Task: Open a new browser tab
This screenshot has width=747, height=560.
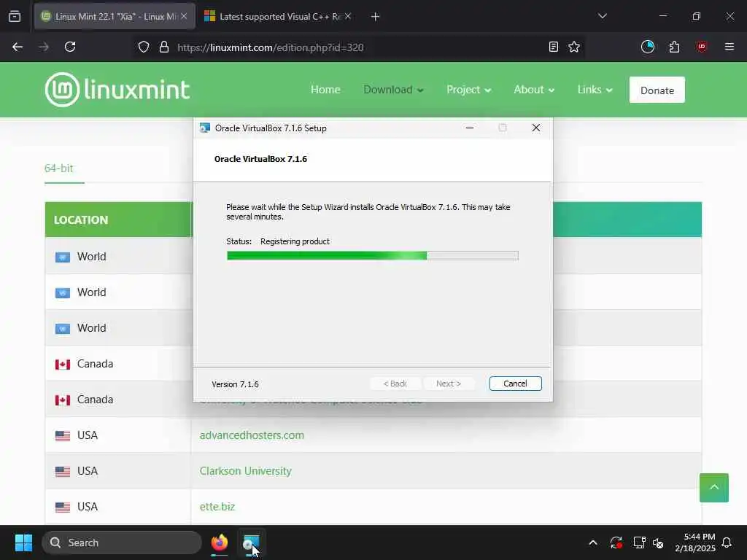Action: [x=375, y=17]
